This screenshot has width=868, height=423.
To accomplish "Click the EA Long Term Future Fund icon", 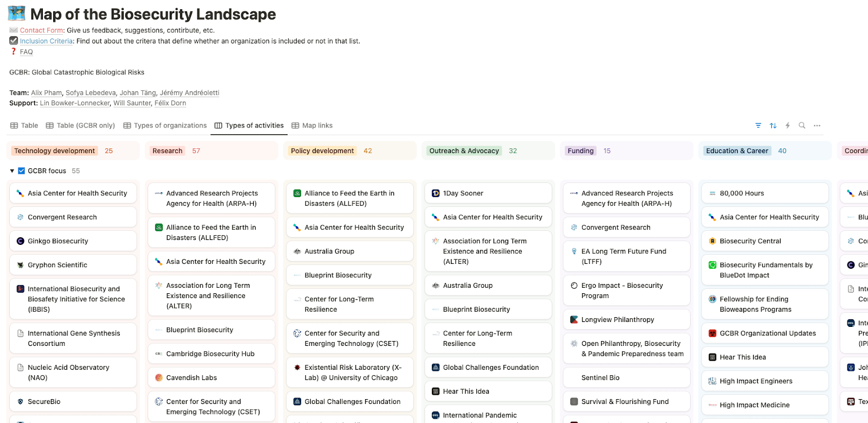I will pyautogui.click(x=574, y=251).
